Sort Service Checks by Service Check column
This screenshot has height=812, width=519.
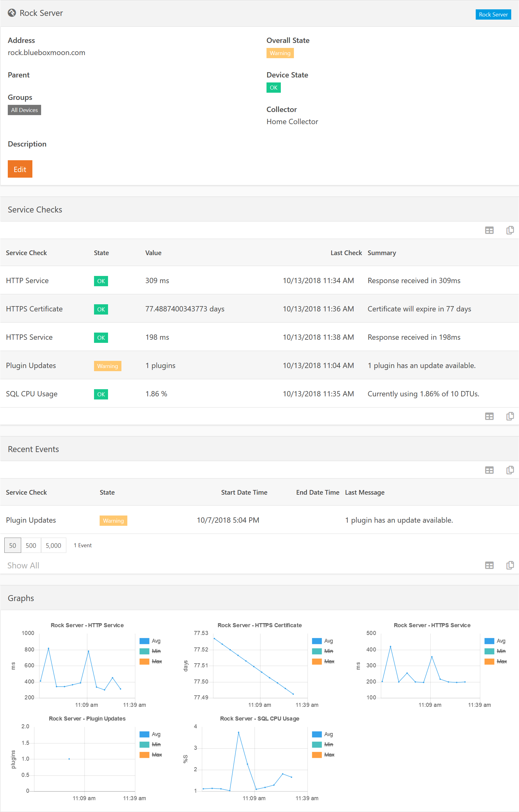click(26, 253)
